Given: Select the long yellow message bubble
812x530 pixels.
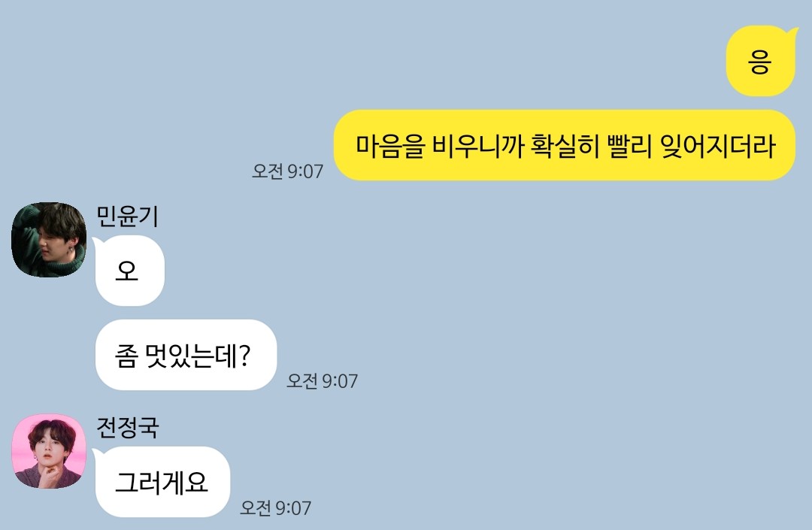Looking at the screenshot, I should coord(565,145).
